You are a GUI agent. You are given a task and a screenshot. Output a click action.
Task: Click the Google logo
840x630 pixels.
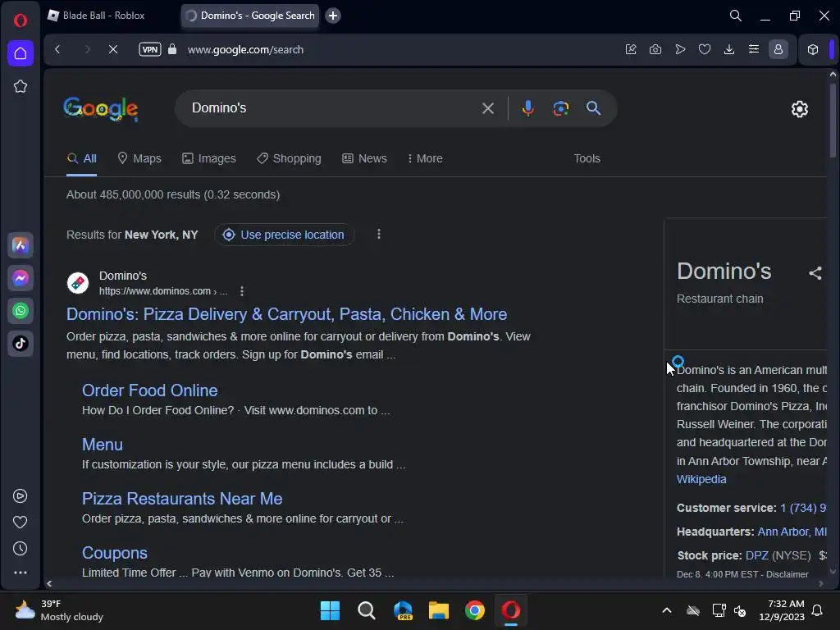(x=101, y=109)
